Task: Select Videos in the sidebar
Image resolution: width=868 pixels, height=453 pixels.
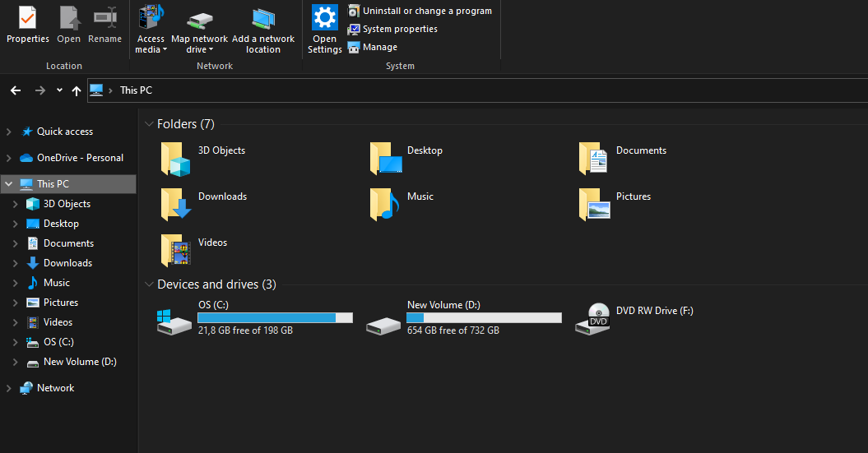Action: (x=58, y=322)
